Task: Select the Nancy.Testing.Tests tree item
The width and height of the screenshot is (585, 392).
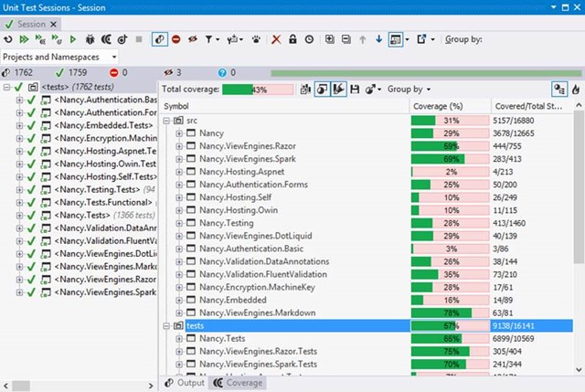Action: tap(97, 190)
